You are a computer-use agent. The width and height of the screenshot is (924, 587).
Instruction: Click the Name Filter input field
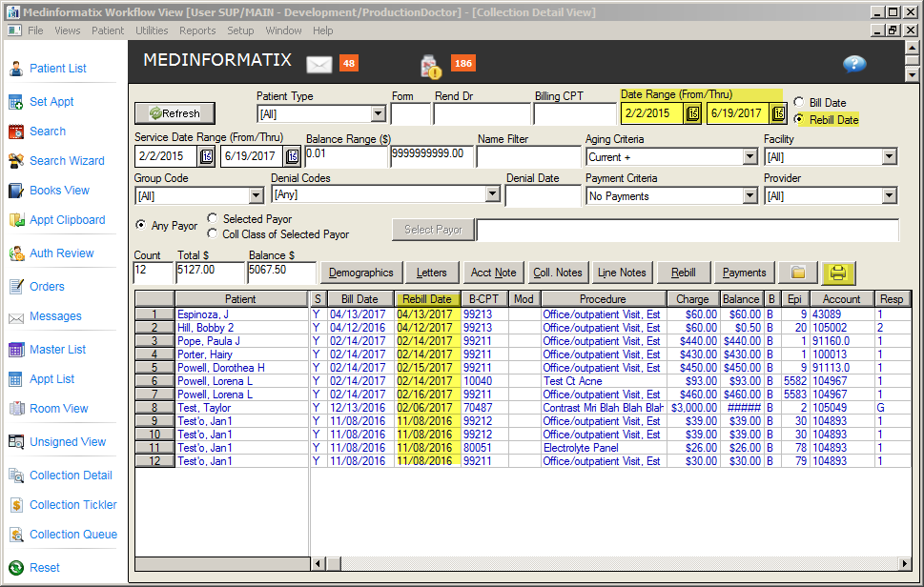[528, 156]
